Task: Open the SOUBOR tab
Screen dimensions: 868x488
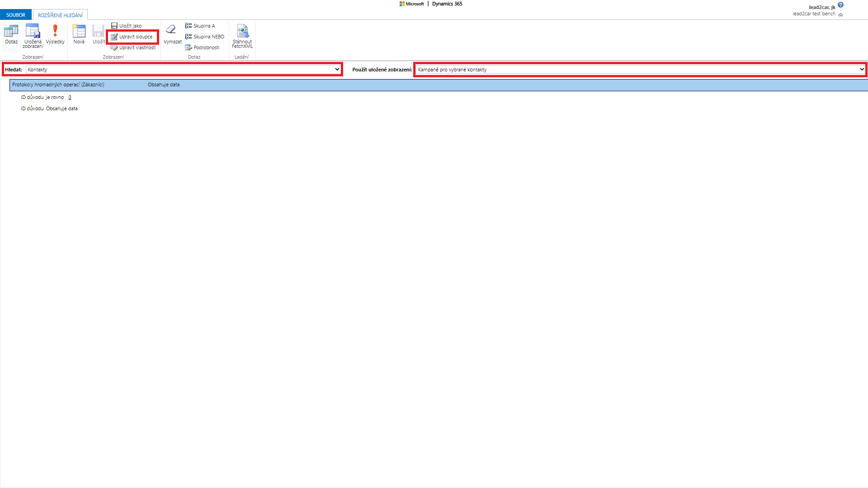Action: [x=16, y=15]
